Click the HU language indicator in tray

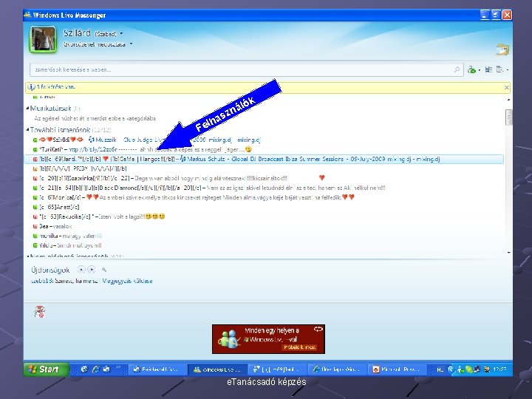(440, 370)
